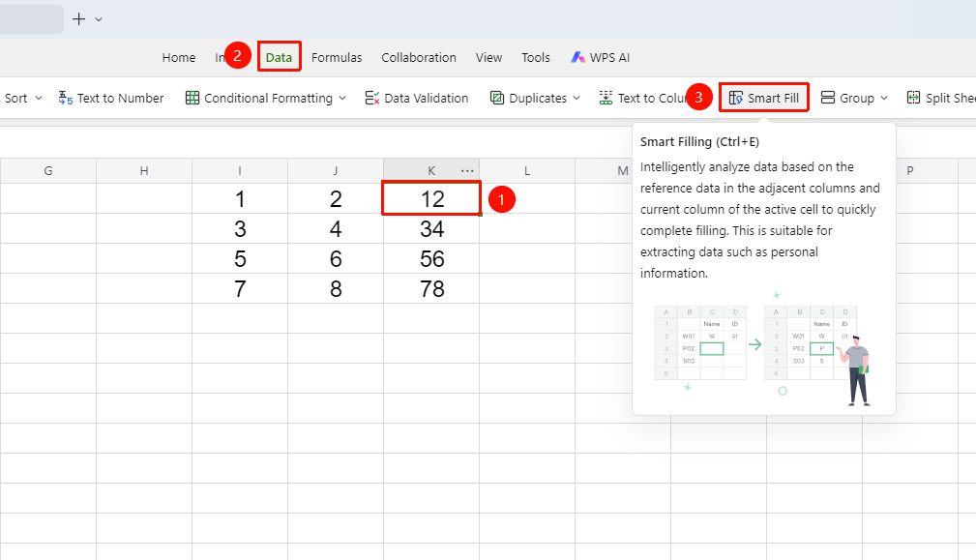Select the cell containing 12
The width and height of the screenshot is (976, 560).
(x=431, y=198)
